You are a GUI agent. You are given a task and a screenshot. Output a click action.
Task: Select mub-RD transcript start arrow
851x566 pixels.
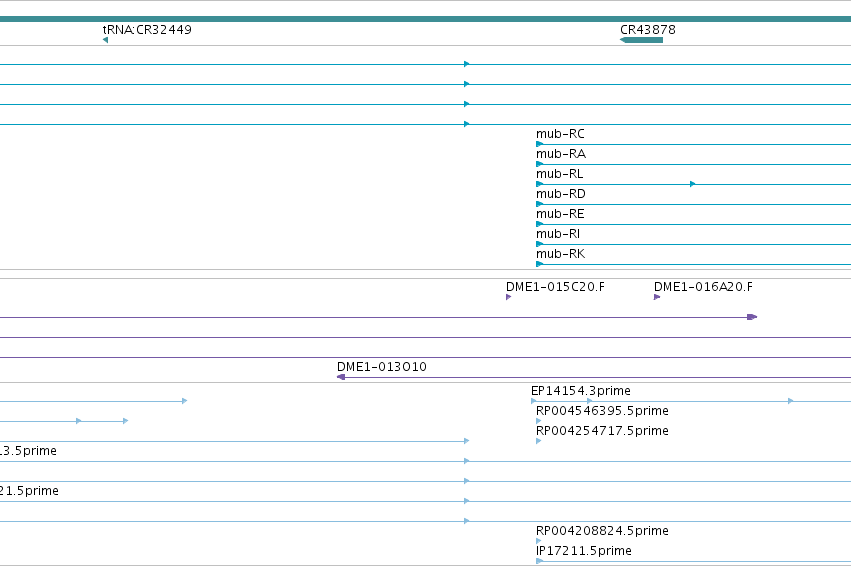click(x=539, y=204)
